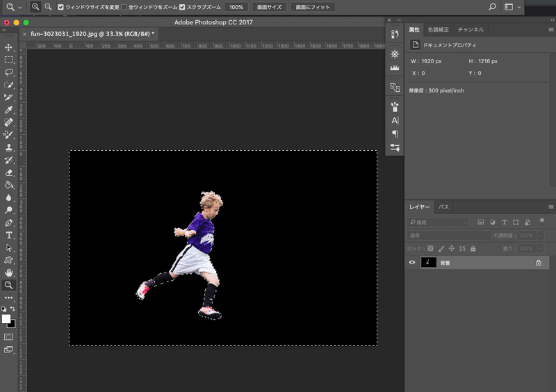Open the Properties panel flyout menu
This screenshot has height=392, width=556.
click(x=551, y=30)
